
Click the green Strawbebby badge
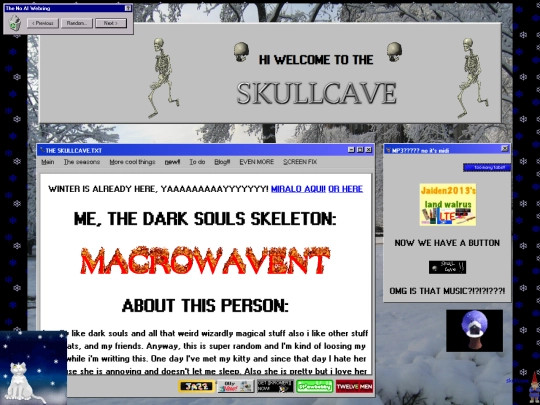click(x=315, y=386)
